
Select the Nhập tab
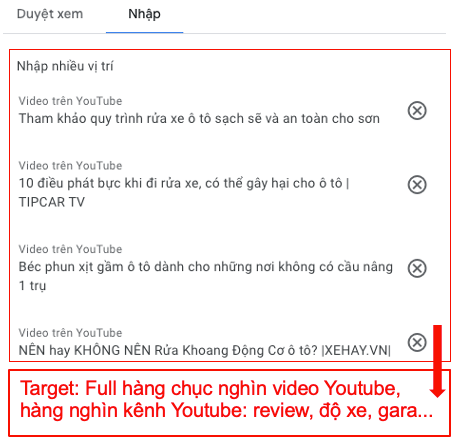pos(144,14)
